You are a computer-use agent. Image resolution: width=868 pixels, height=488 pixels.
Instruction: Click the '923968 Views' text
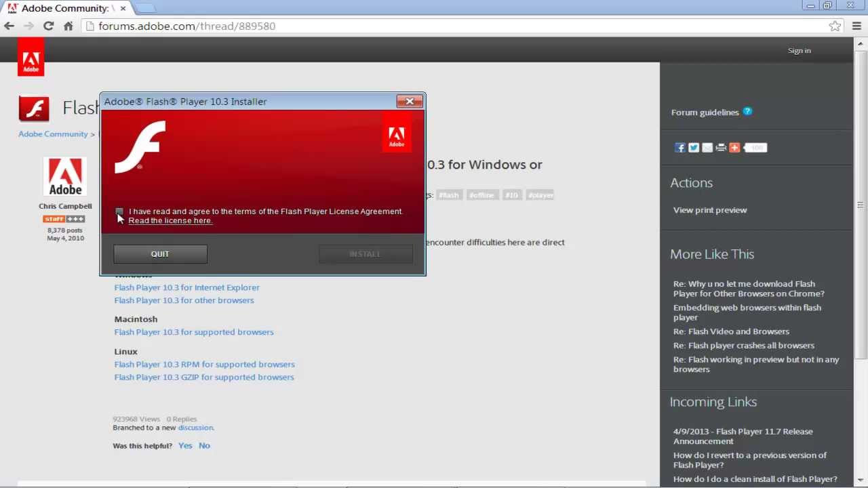coord(136,420)
